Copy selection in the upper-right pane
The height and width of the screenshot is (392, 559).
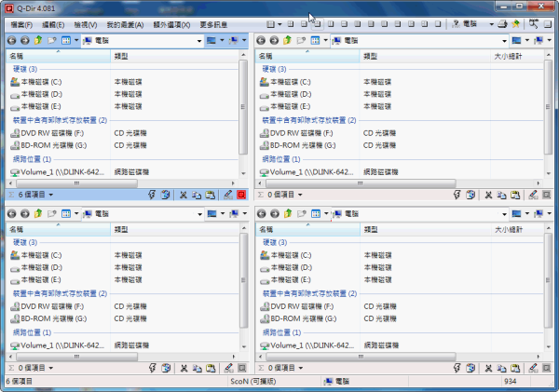(x=501, y=195)
